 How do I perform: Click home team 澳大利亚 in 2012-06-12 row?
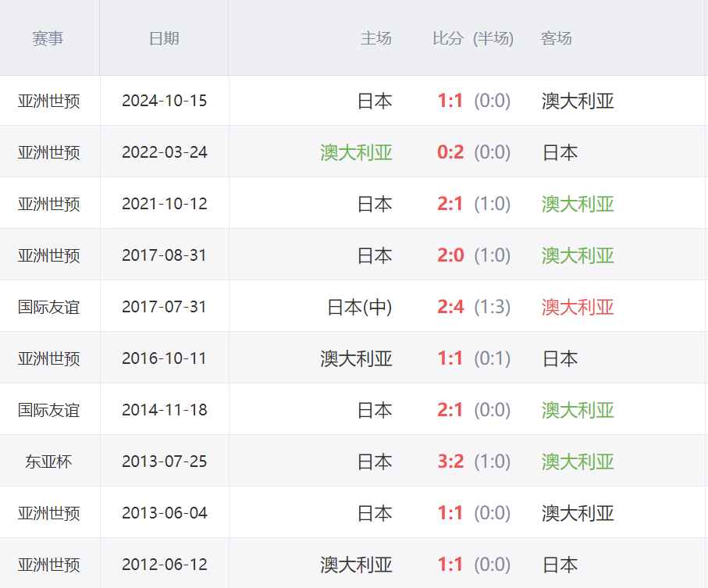pyautogui.click(x=356, y=565)
